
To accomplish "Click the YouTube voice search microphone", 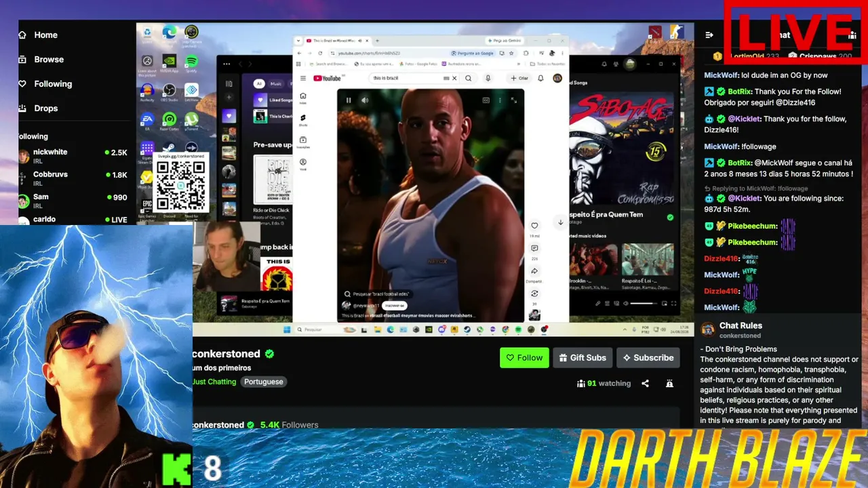I will [488, 78].
